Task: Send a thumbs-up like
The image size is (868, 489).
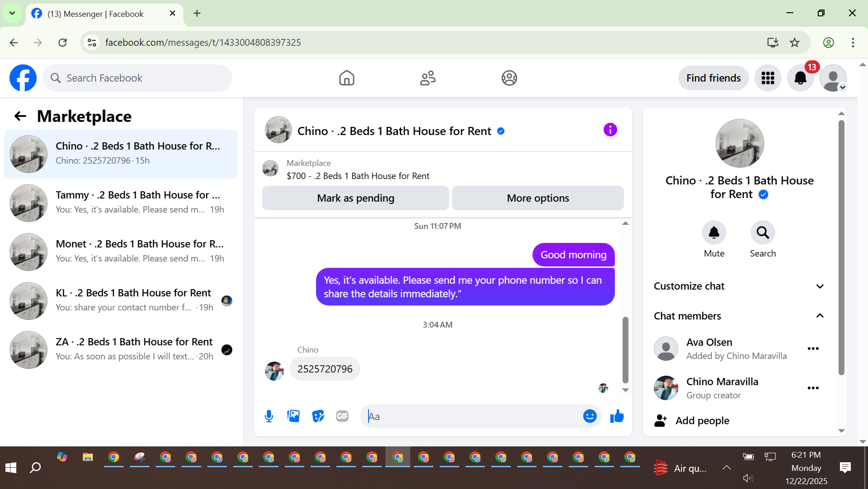Action: pos(617,416)
